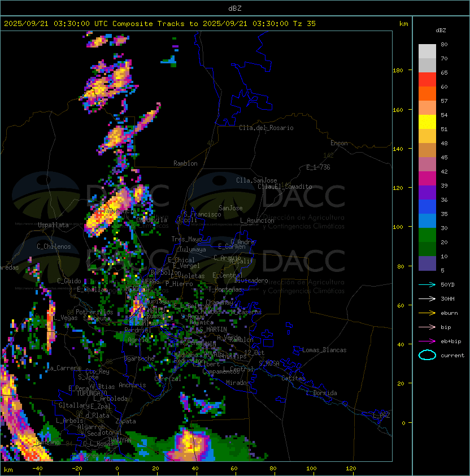Click the dBZ title at top

click(x=235, y=8)
